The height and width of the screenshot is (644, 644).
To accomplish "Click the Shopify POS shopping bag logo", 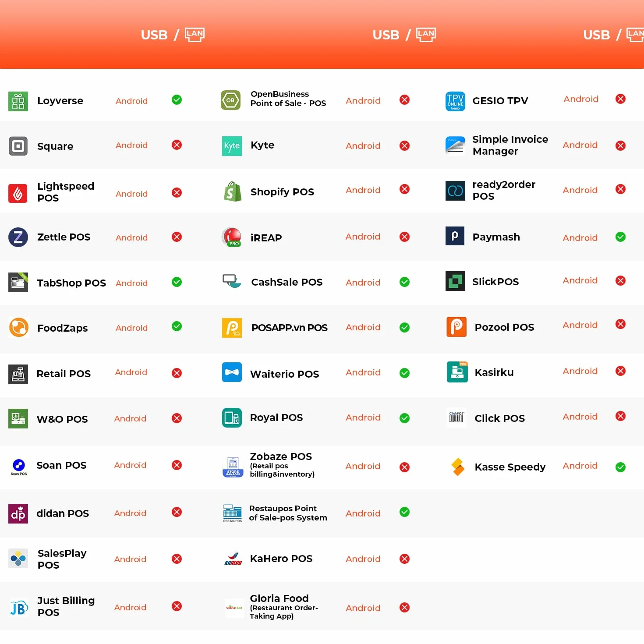I will pos(232,191).
